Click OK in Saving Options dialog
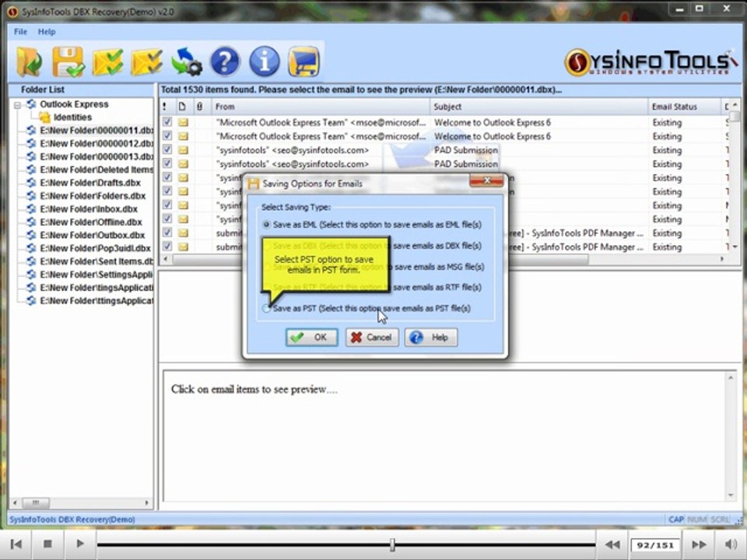 [312, 337]
